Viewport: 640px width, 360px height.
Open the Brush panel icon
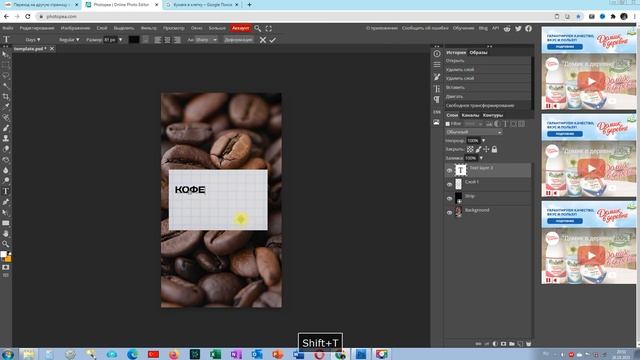pos(437,77)
